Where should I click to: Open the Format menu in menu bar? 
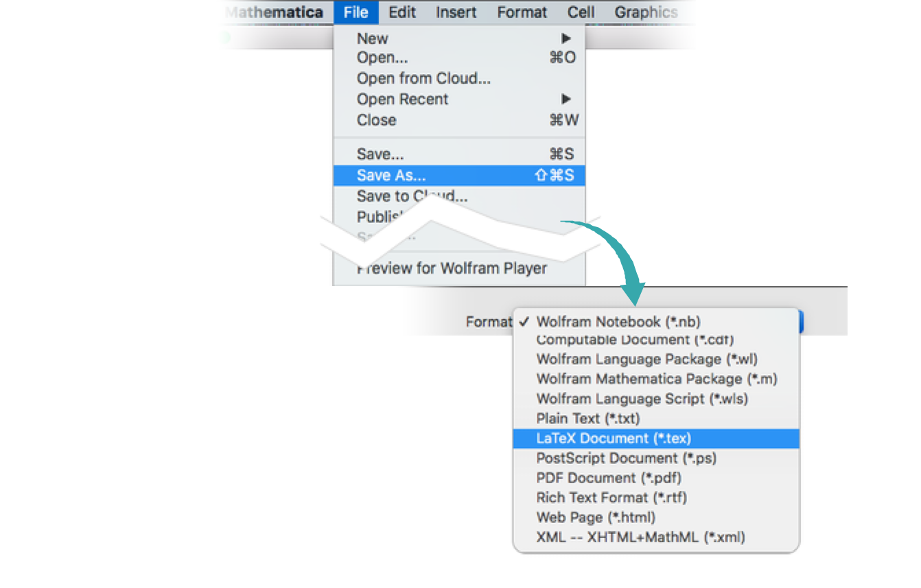pyautogui.click(x=522, y=12)
